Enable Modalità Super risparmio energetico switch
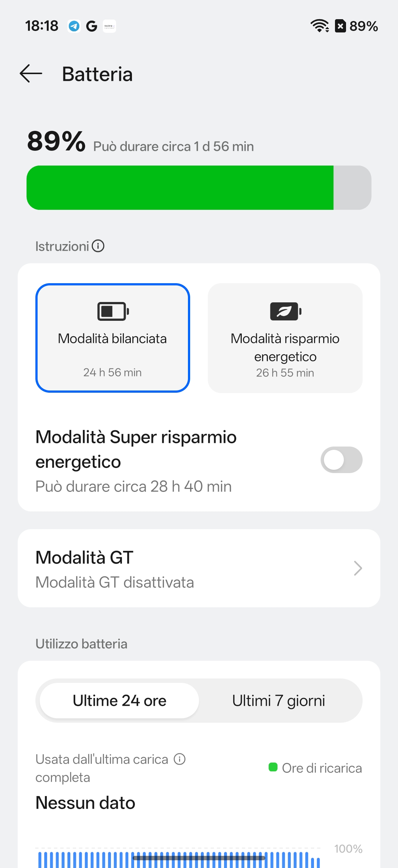Viewport: 398px width, 868px height. [x=341, y=460]
